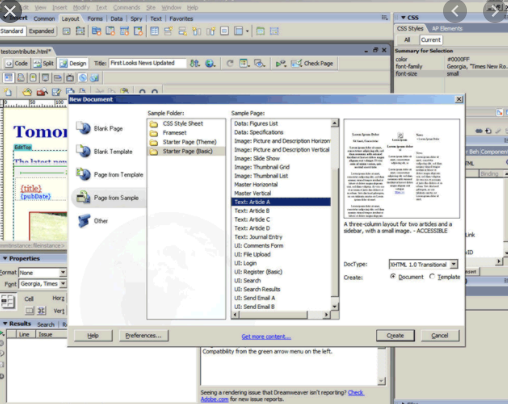The image size is (508, 404).
Task: Select 'Master Horizontal' sample page
Action: [x=256, y=184]
